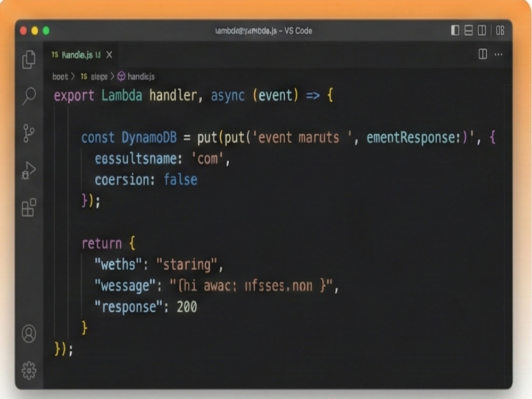
Task: Toggle the green traffic light fullscreen control
Action: pos(45,31)
